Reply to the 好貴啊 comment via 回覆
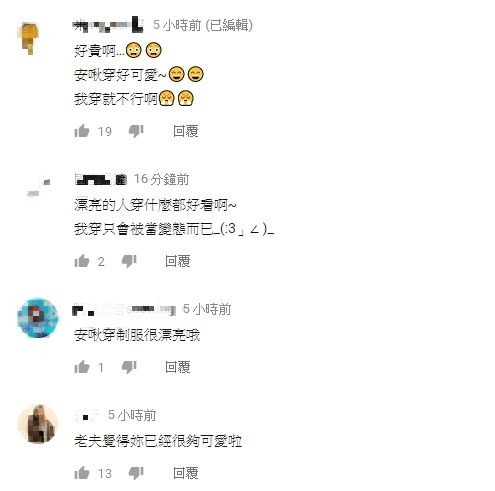 (x=186, y=131)
